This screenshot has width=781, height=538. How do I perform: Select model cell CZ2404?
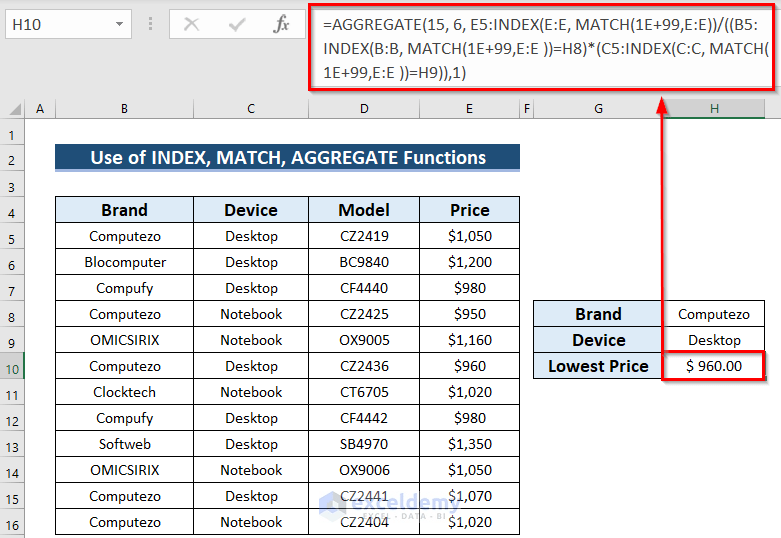tap(364, 522)
